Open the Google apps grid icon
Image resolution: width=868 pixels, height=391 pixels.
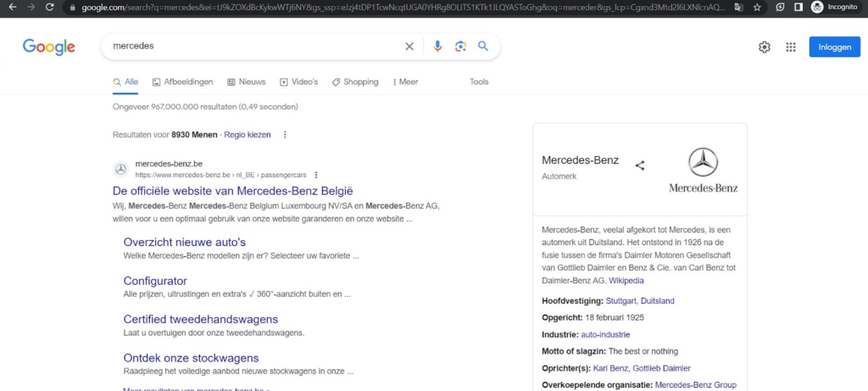[791, 47]
